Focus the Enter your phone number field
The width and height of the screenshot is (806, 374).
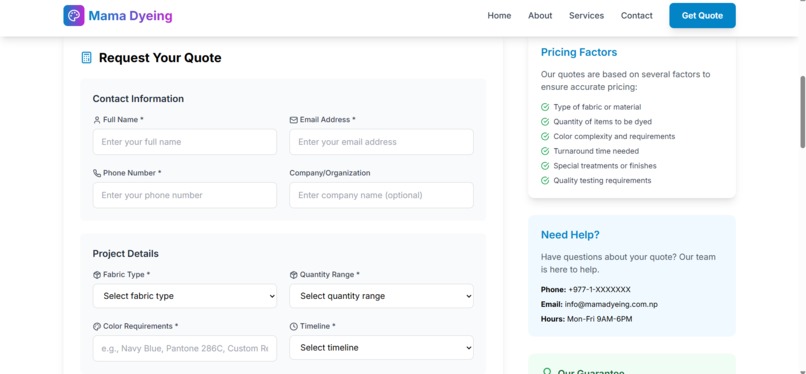coord(185,195)
